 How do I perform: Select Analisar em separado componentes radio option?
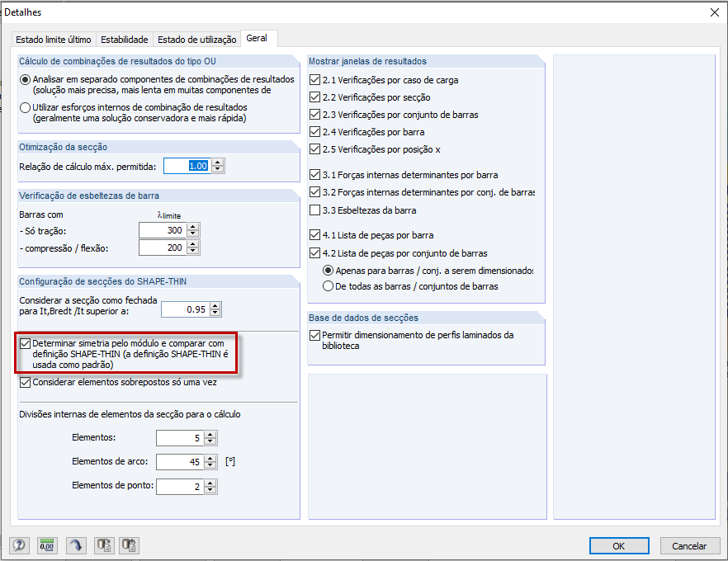pyautogui.click(x=25, y=80)
